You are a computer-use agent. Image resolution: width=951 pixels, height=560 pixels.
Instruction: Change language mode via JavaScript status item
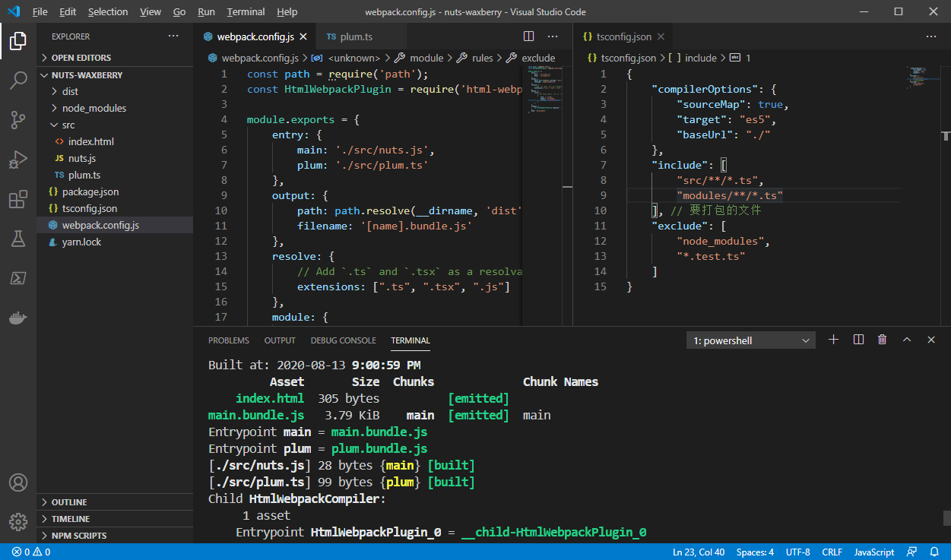[x=873, y=552]
